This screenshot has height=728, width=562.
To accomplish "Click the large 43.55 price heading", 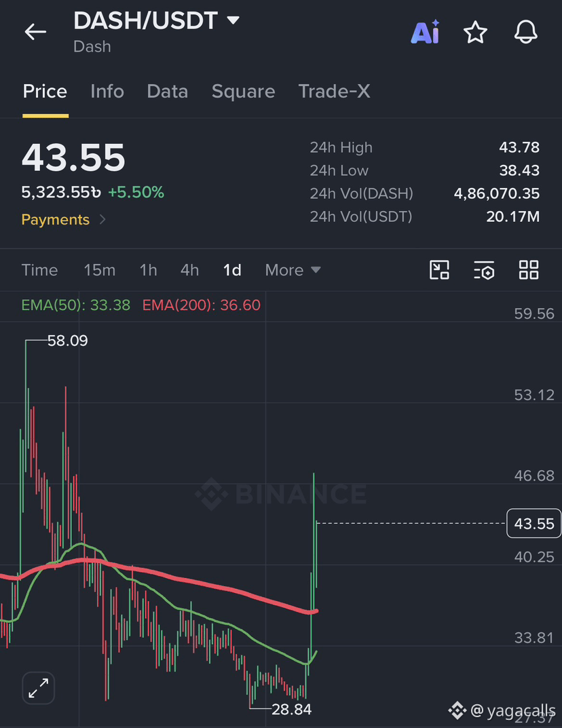I will click(x=73, y=157).
